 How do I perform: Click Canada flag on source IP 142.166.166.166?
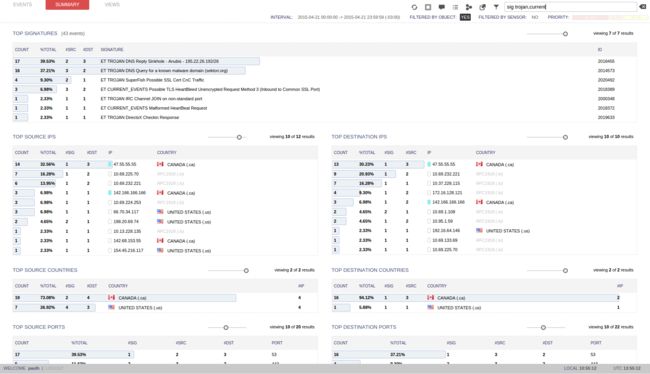tap(160, 193)
